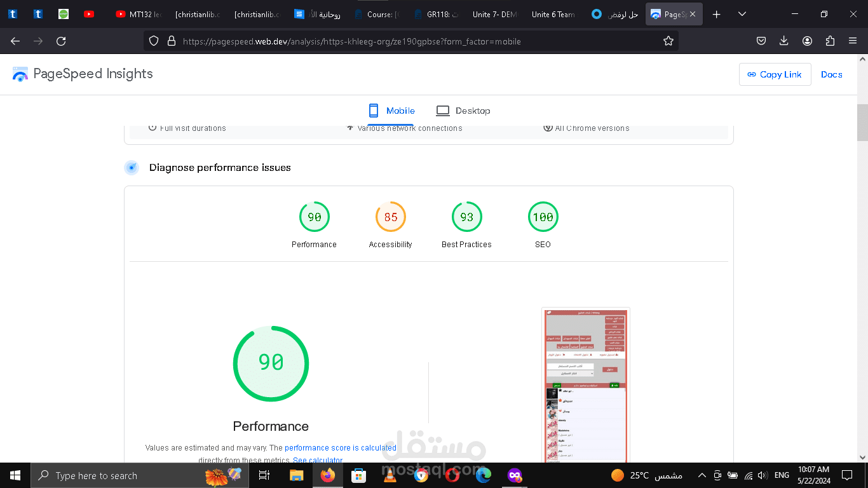This screenshot has width=868, height=488.
Task: Go back to the previous page
Action: [15, 41]
